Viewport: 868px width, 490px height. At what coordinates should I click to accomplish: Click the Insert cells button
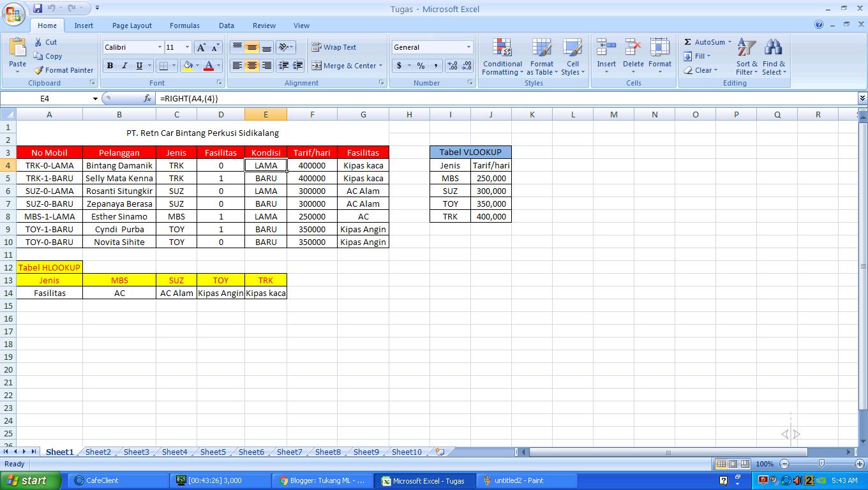606,56
